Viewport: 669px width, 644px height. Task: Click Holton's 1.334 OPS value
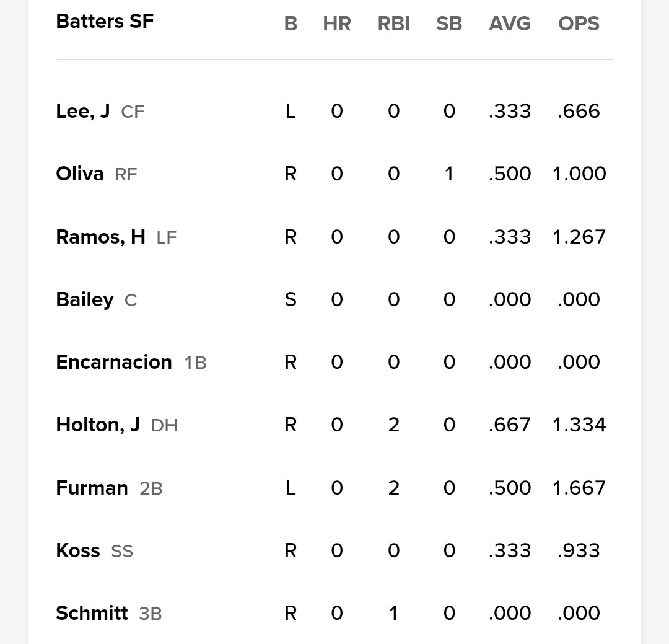pos(579,425)
